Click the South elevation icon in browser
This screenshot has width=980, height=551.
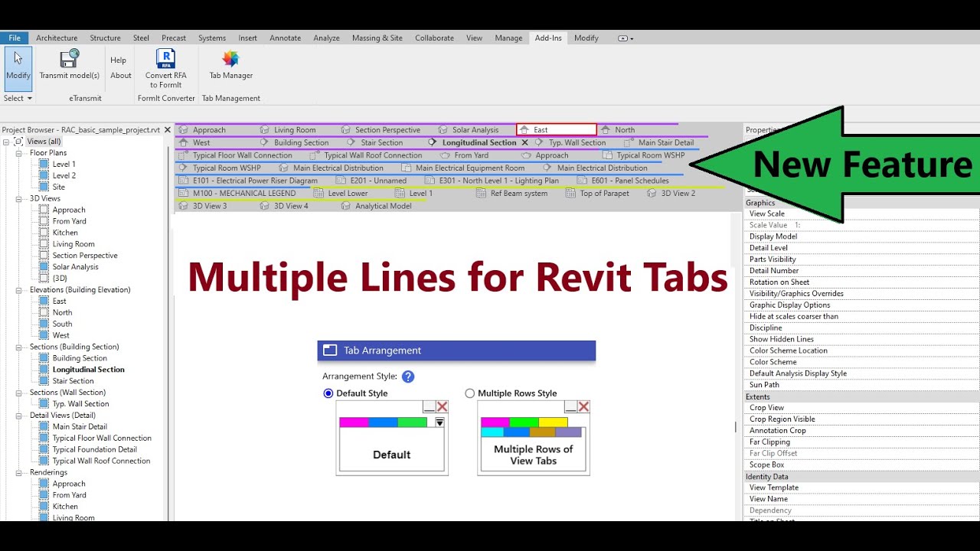coord(44,324)
